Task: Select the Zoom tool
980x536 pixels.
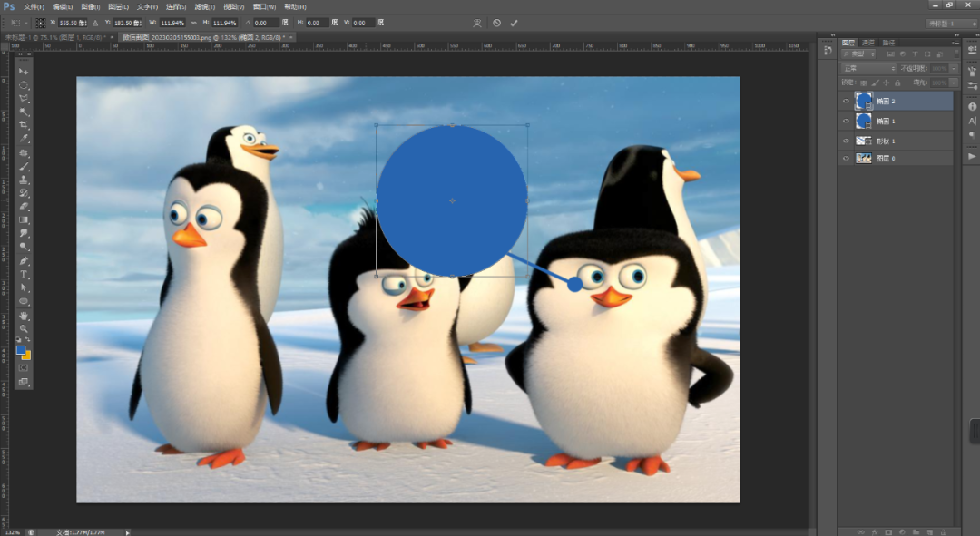Action: coord(24,328)
